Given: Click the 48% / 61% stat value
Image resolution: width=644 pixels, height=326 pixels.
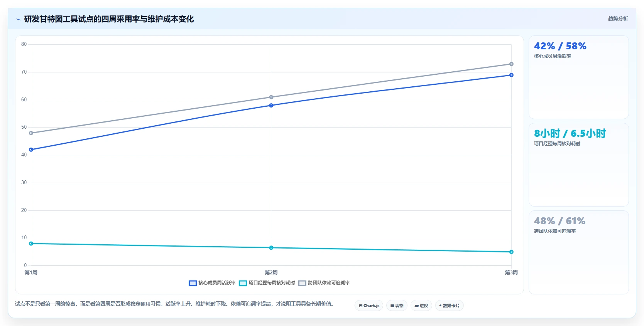Looking at the screenshot, I should 559,221.
